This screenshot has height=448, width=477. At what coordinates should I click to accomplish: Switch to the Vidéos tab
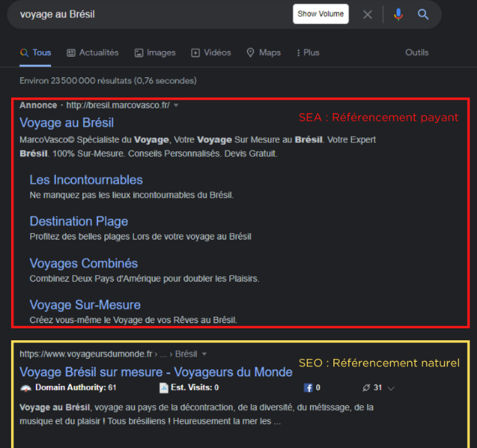[x=211, y=52]
